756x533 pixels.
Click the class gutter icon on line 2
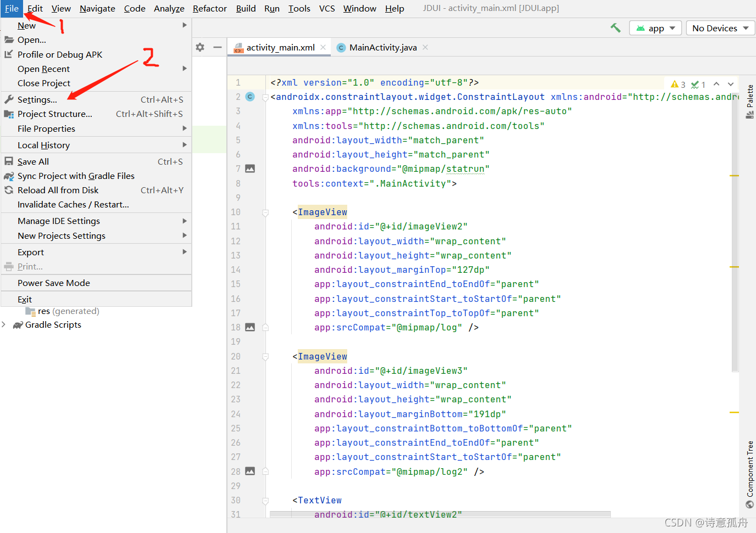tap(250, 97)
